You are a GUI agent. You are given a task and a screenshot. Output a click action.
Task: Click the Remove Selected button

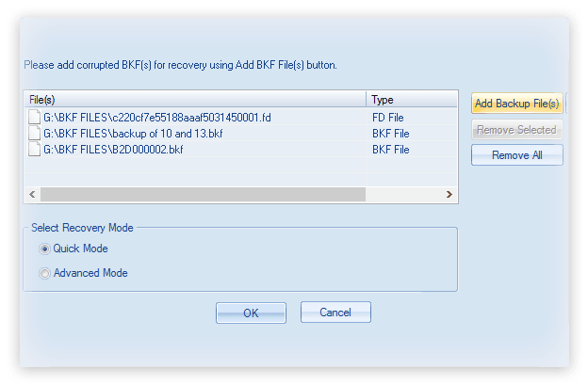click(x=516, y=130)
